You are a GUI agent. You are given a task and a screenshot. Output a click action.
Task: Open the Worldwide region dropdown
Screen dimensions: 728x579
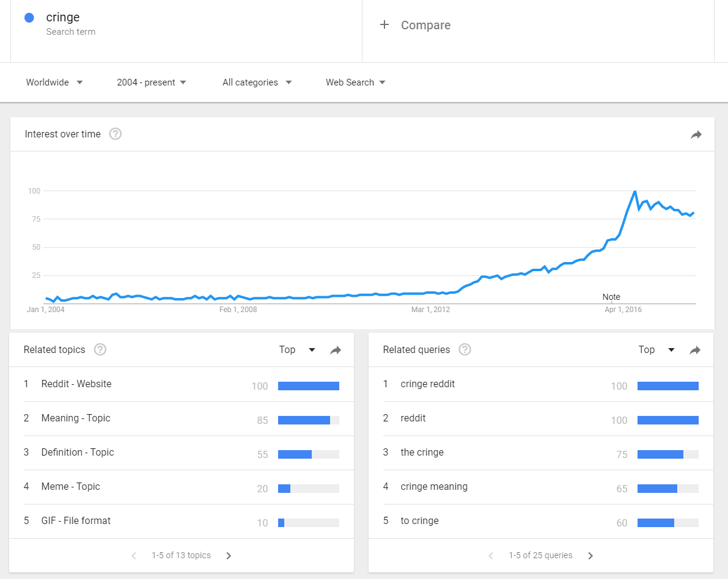pyautogui.click(x=54, y=82)
